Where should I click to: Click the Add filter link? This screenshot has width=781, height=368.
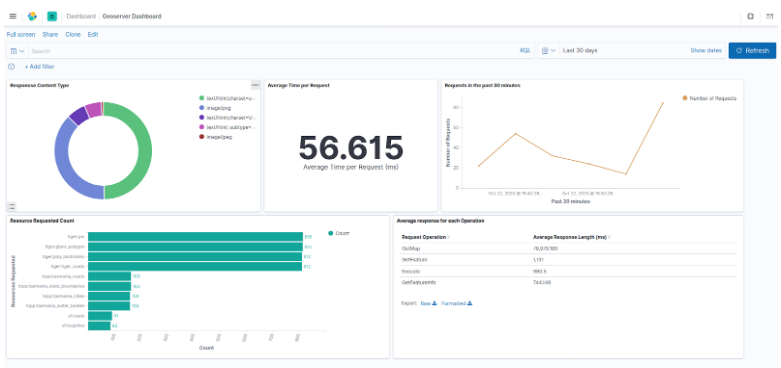tap(39, 67)
